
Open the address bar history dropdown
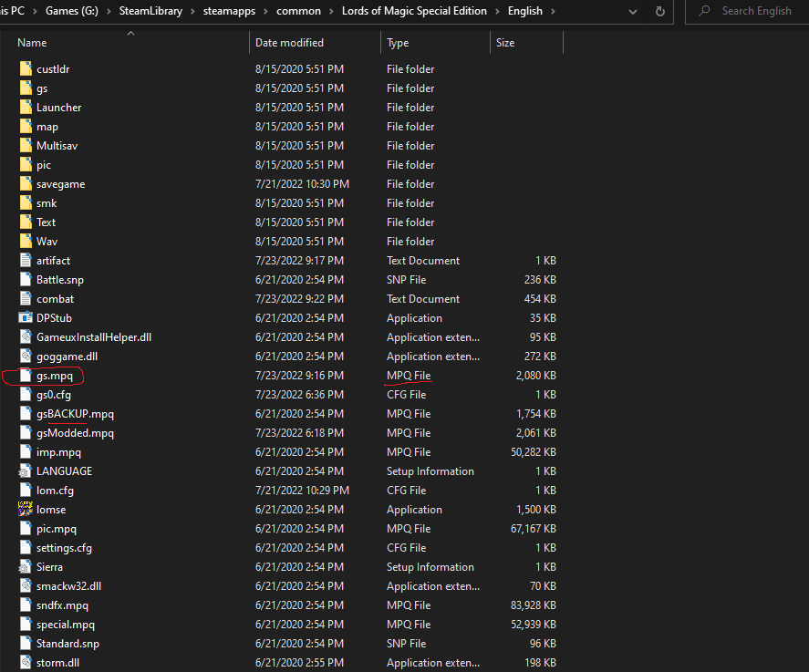633,11
